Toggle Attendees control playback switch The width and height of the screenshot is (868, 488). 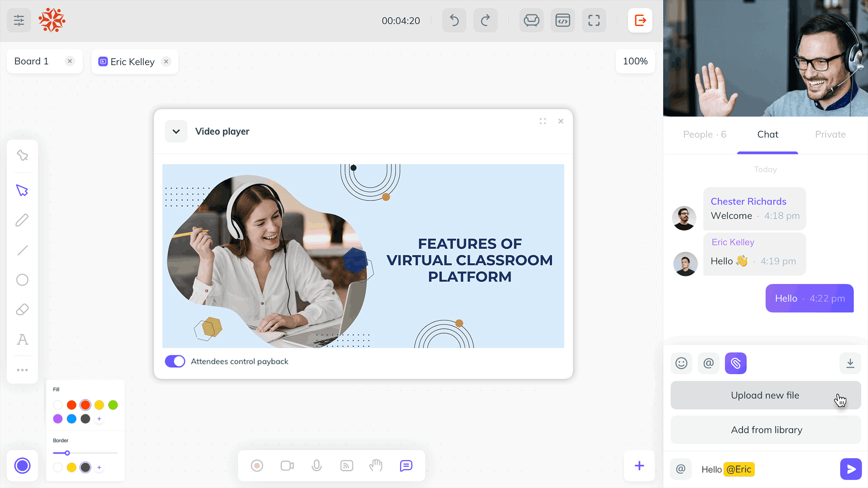click(x=175, y=361)
